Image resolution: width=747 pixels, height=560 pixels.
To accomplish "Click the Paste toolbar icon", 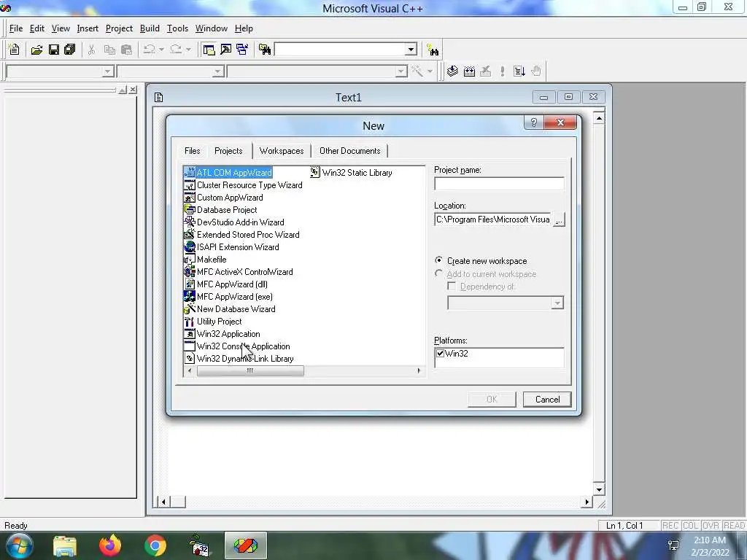I will coord(126,49).
